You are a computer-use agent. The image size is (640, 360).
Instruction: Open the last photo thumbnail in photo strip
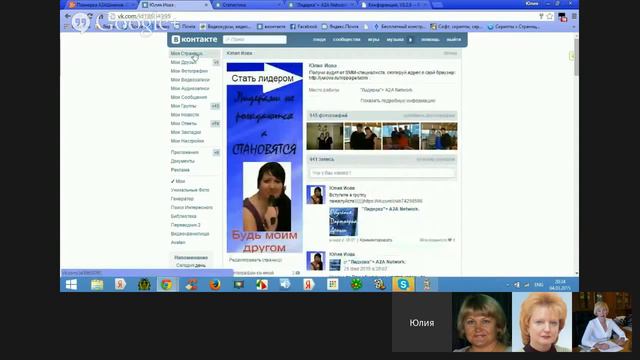coord(439,136)
